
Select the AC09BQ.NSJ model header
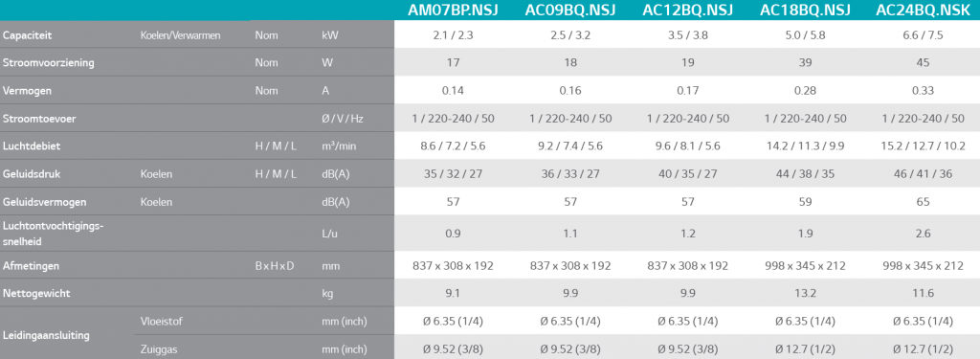click(570, 10)
